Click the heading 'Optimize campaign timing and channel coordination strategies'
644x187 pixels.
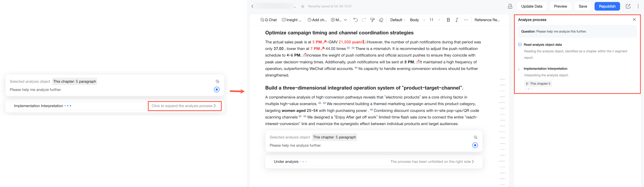[x=339, y=33]
